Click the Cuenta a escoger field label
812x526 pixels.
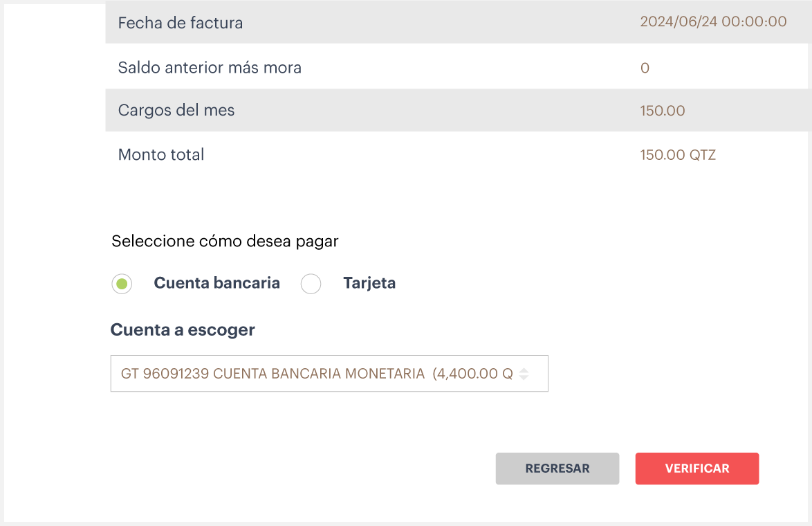182,330
